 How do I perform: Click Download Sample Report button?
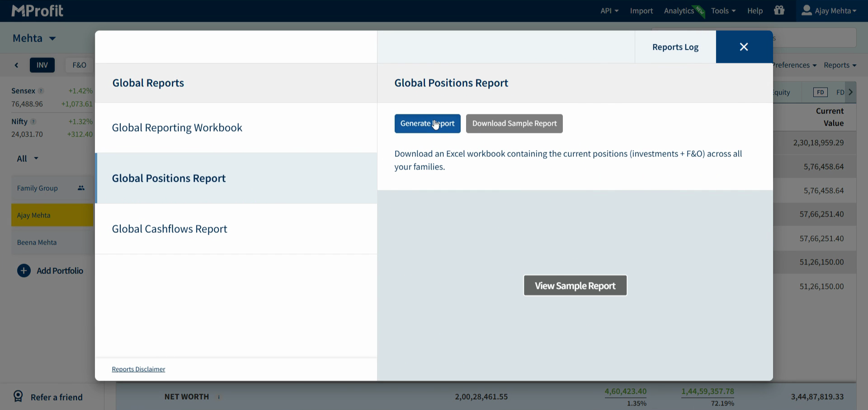point(514,123)
